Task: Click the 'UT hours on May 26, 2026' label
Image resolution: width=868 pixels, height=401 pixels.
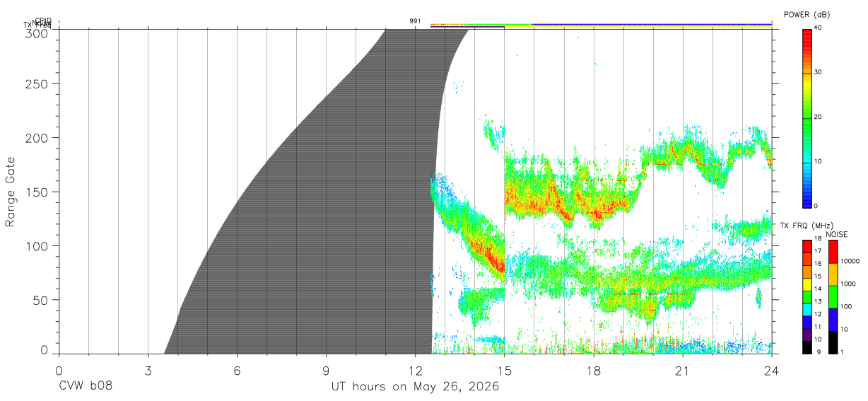Action: [416, 387]
